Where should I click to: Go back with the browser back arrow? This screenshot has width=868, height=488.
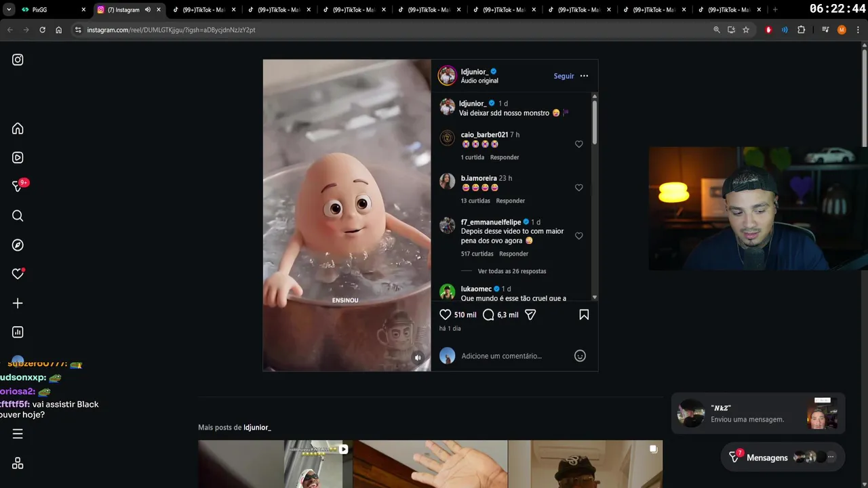pyautogui.click(x=10, y=30)
